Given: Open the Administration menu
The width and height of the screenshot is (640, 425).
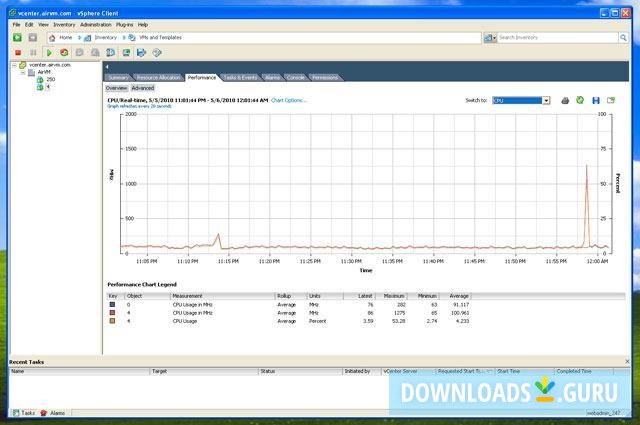Looking at the screenshot, I should point(96,25).
